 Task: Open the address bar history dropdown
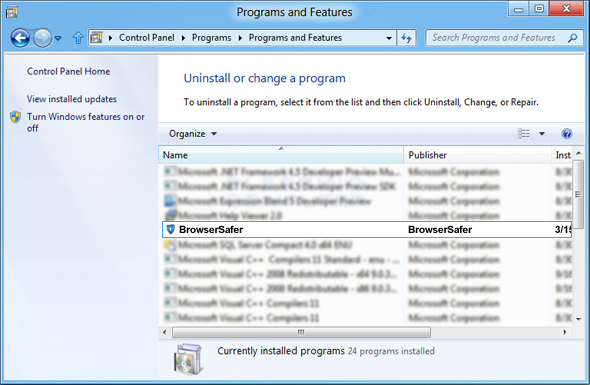(389, 38)
